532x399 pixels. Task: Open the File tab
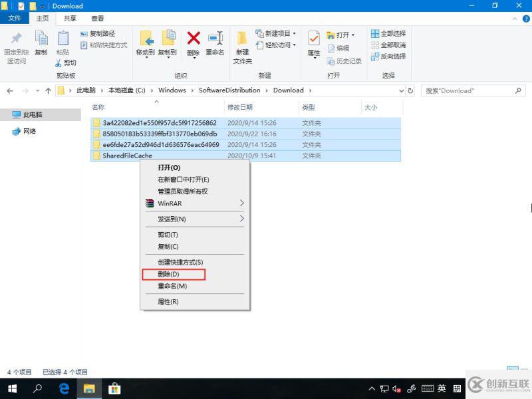pyautogui.click(x=14, y=18)
